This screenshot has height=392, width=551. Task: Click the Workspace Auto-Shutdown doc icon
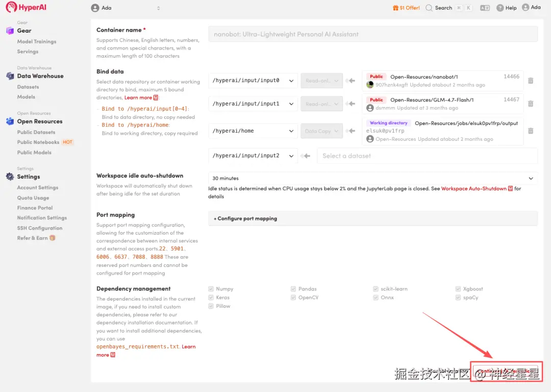510,188
